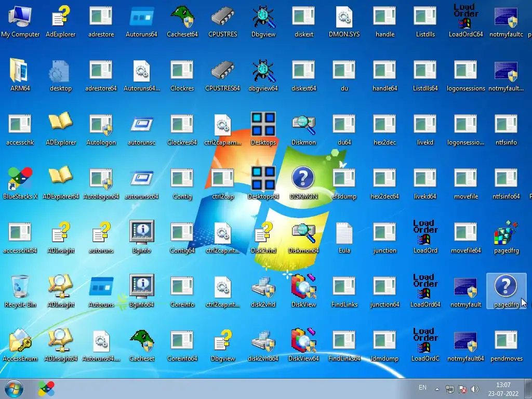The width and height of the screenshot is (532, 399).
Task: Click the BlueStacks icon in the taskbar
Action: pyautogui.click(x=46, y=389)
